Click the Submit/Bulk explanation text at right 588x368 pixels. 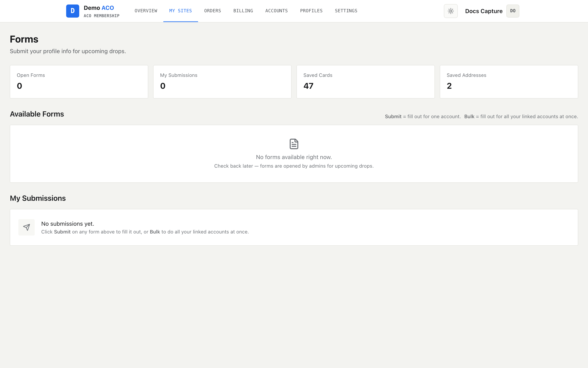click(481, 116)
